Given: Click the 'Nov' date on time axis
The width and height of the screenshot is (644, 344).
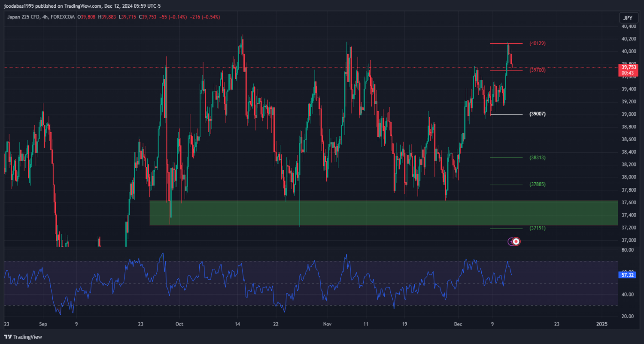Looking at the screenshot, I should coord(327,324).
